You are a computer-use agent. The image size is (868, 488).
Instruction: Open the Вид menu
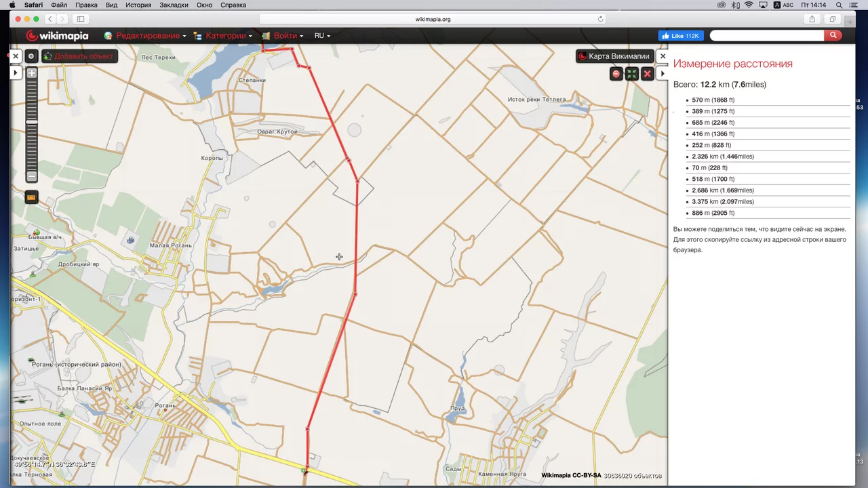click(111, 5)
